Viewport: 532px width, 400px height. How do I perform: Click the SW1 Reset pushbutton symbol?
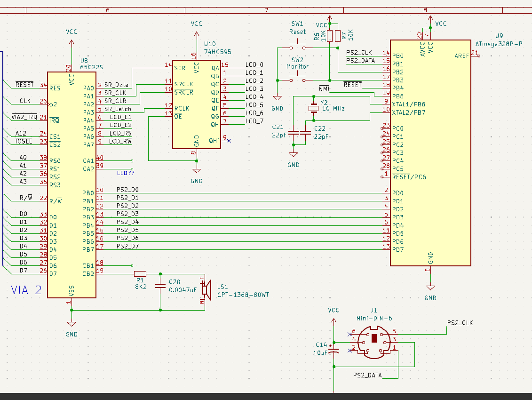(x=296, y=47)
